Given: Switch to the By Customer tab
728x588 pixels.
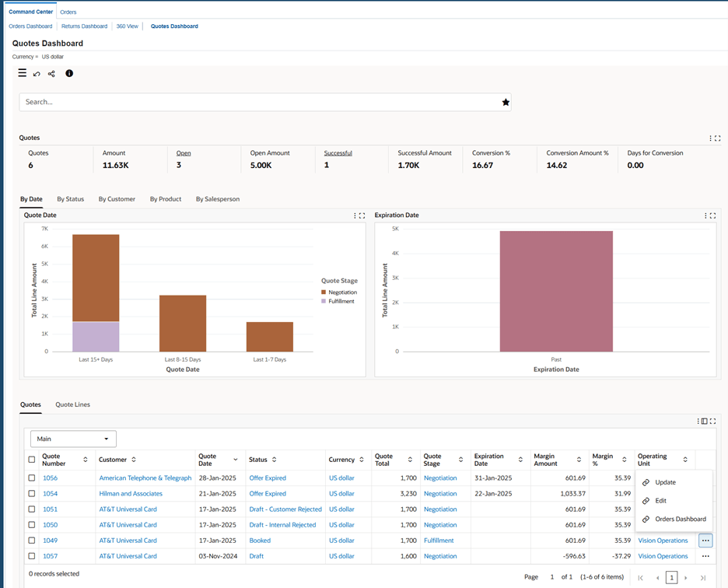Looking at the screenshot, I should [x=117, y=199].
